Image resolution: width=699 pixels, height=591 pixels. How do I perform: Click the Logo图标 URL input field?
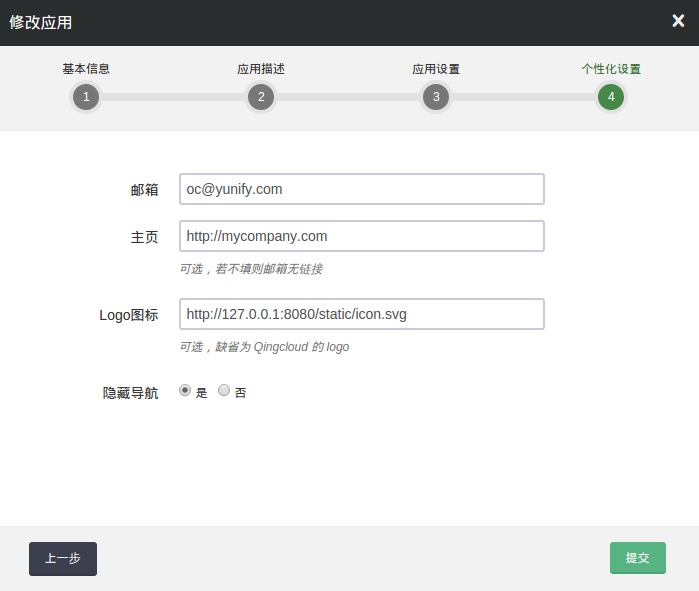[x=361, y=314]
